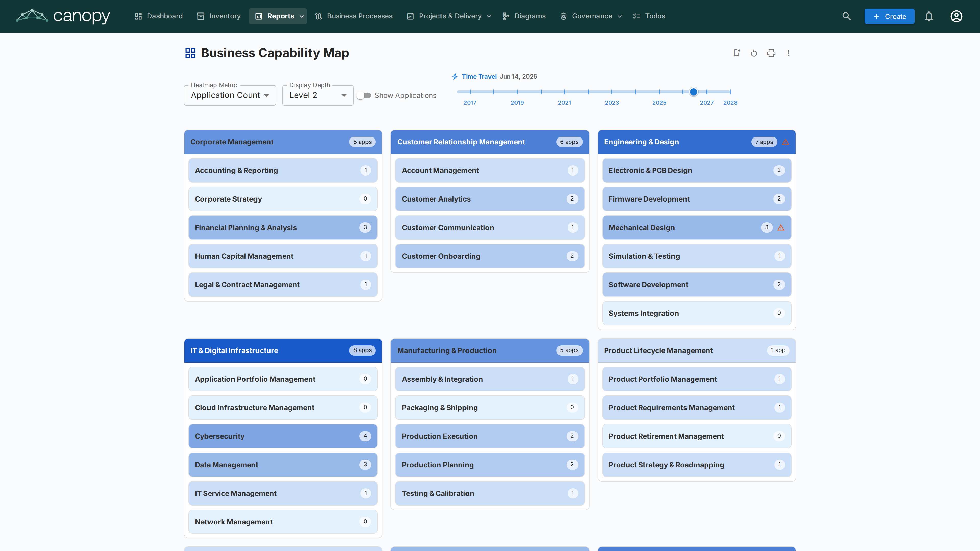Open Packaging & Shipping card
The image size is (980, 551).
point(490,408)
